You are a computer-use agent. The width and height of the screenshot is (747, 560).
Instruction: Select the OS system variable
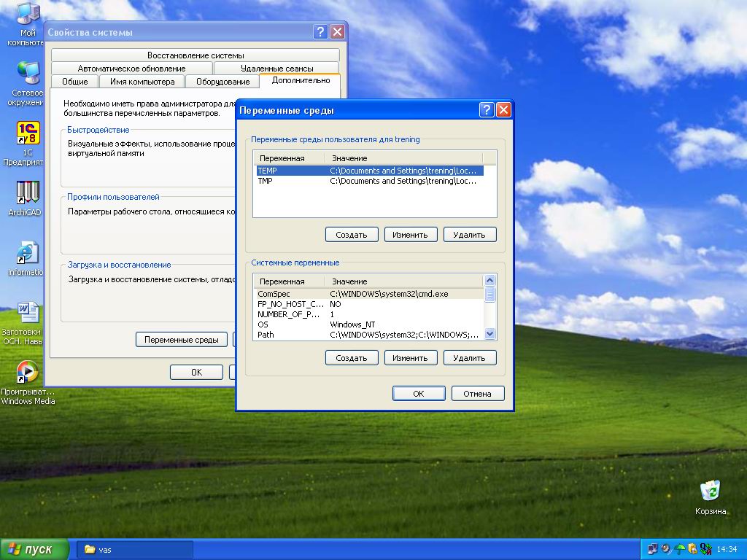(x=370, y=324)
